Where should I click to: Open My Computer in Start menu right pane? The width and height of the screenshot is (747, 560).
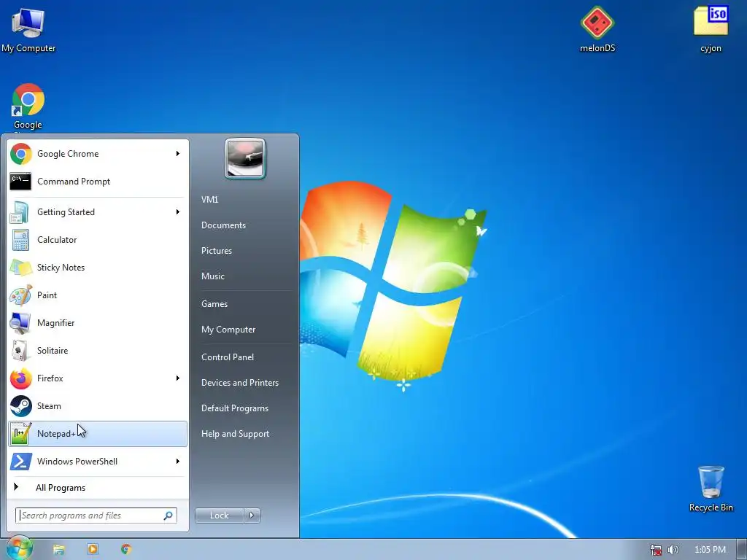tap(244, 330)
